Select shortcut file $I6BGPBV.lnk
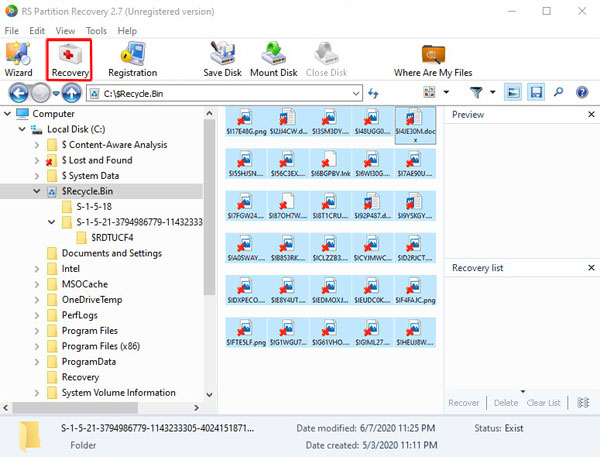The image size is (600, 457). pos(331,164)
